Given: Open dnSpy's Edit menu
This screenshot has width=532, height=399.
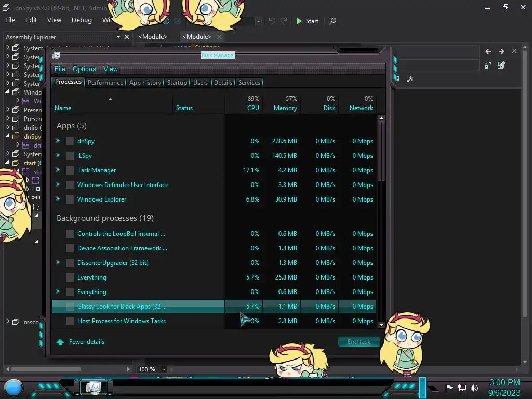Looking at the screenshot, I should pyautogui.click(x=31, y=20).
